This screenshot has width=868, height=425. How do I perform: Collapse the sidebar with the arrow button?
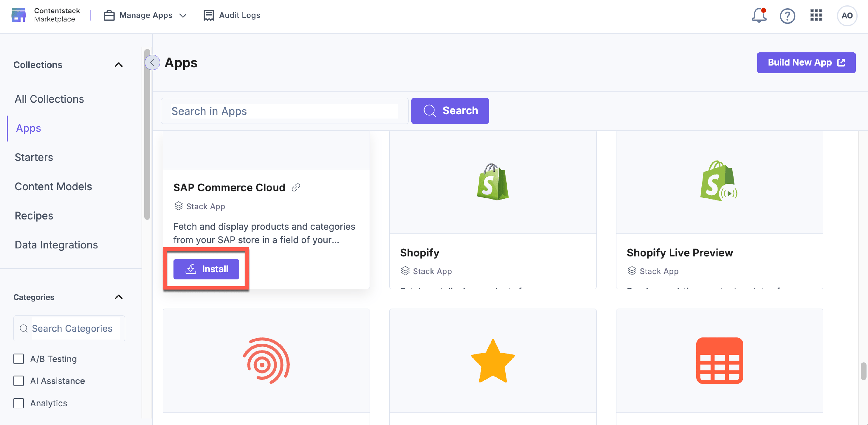pyautogui.click(x=152, y=62)
